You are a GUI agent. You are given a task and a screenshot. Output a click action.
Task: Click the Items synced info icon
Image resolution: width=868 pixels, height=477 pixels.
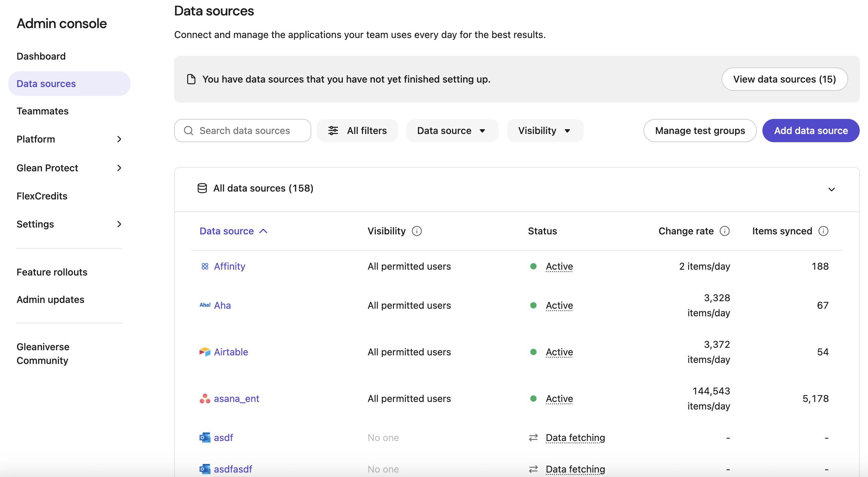click(x=823, y=231)
